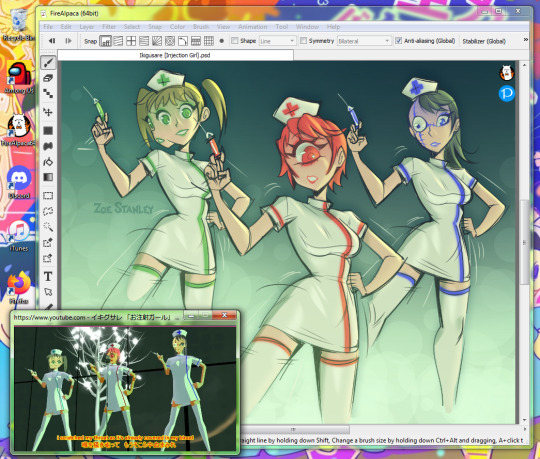The width and height of the screenshot is (540, 459).
Task: Click the snap settings dot icon
Action: tap(222, 41)
